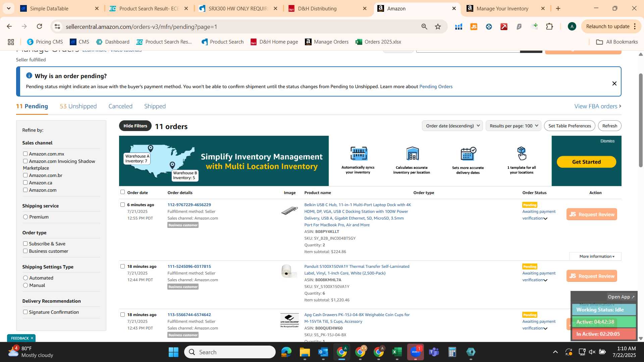Click Hide Filters button
Viewport: 644px width, 362px height.
(135, 126)
